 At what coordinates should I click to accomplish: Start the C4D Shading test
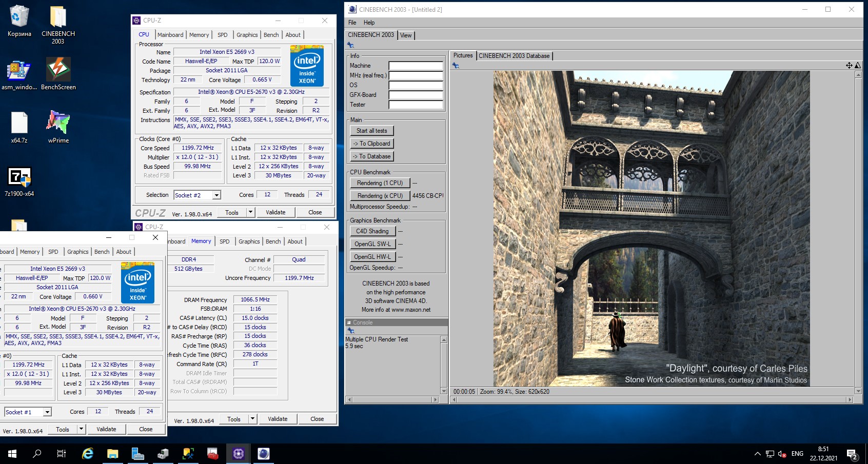372,231
